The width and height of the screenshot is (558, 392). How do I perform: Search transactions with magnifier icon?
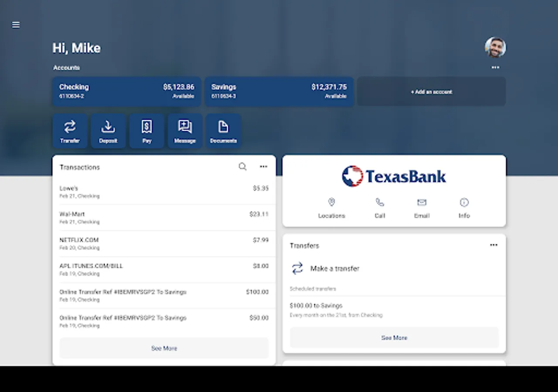[243, 166]
